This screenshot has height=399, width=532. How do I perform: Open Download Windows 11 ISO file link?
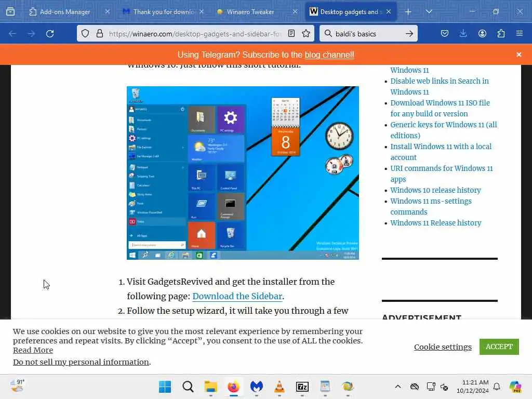point(440,108)
